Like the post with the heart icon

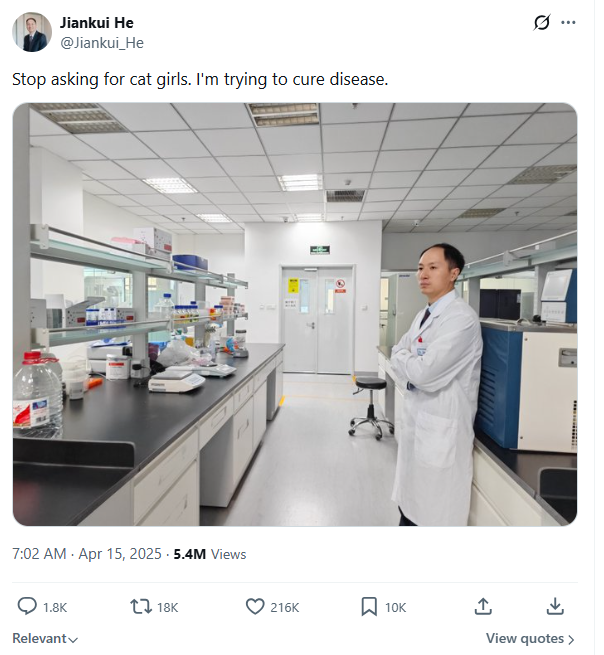point(255,606)
